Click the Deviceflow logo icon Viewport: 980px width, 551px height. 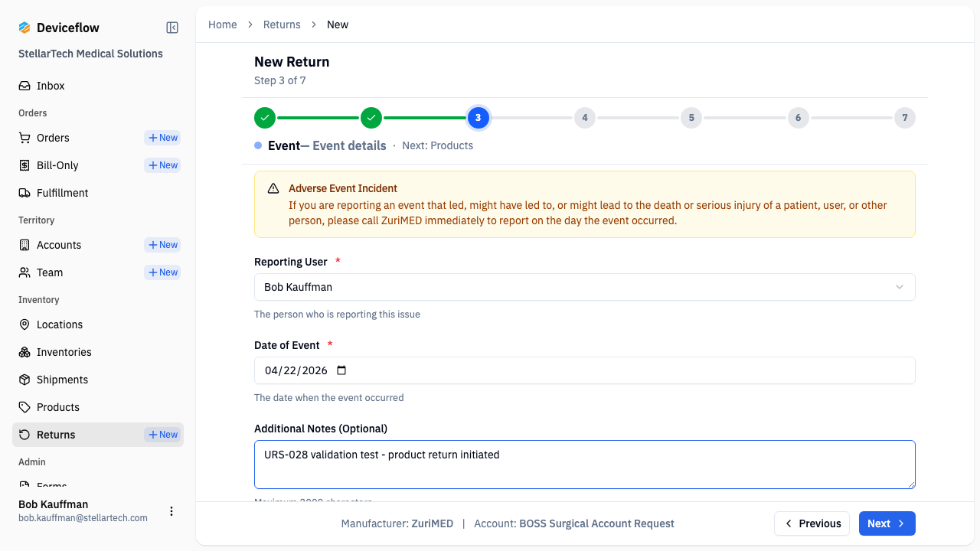point(24,28)
